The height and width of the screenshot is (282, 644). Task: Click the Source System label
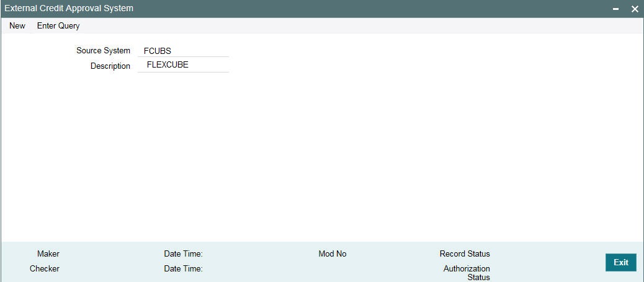(103, 50)
